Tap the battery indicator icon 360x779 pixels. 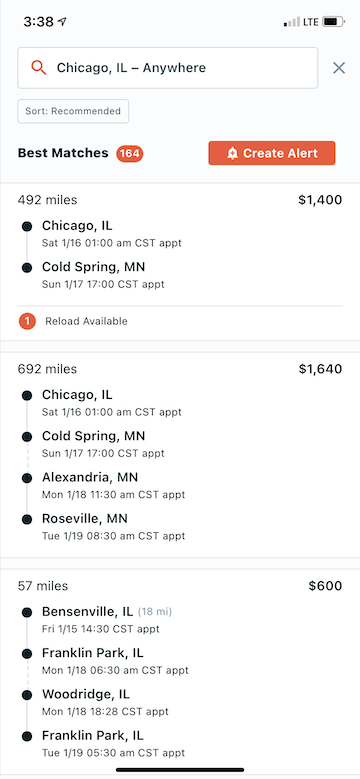[333, 22]
